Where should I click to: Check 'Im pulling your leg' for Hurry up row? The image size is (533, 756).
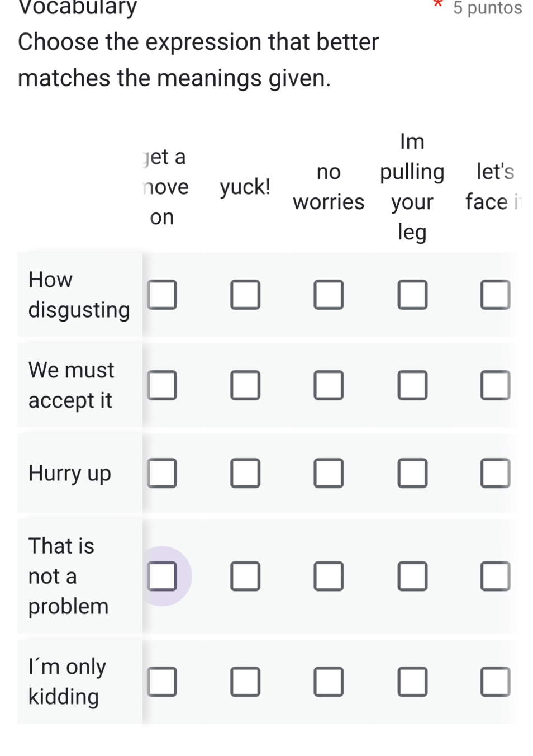click(412, 473)
